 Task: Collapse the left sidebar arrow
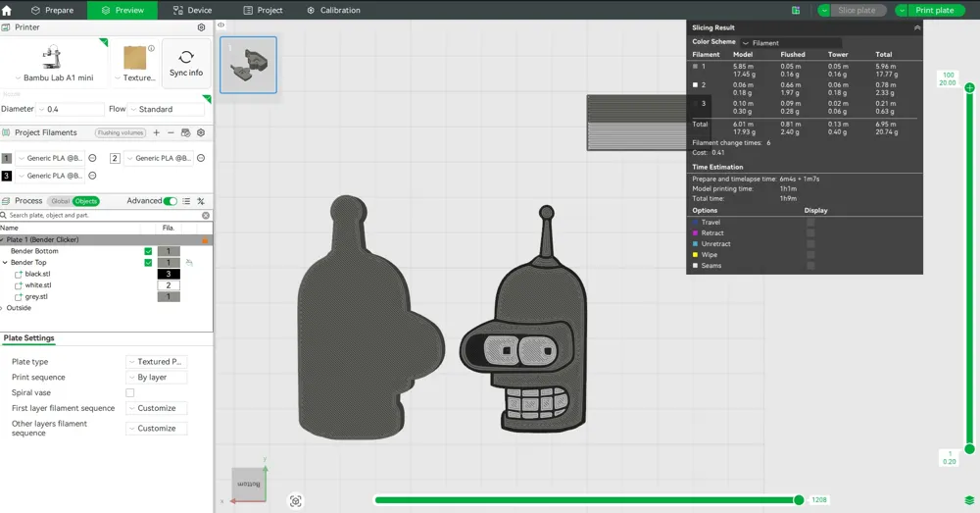click(220, 26)
